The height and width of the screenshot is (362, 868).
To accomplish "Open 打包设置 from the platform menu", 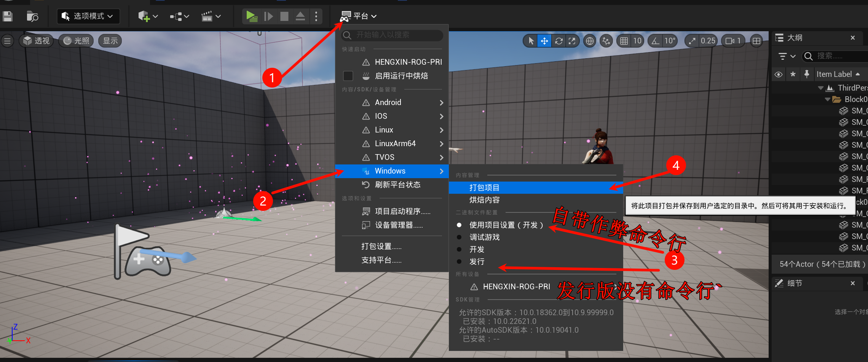I will click(x=381, y=246).
